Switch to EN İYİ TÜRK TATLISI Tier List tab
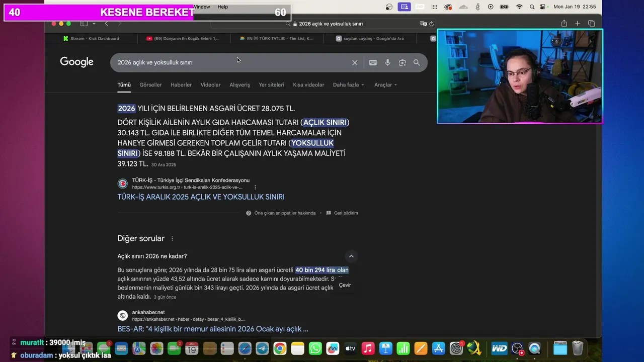644x362 pixels. [x=276, y=39]
